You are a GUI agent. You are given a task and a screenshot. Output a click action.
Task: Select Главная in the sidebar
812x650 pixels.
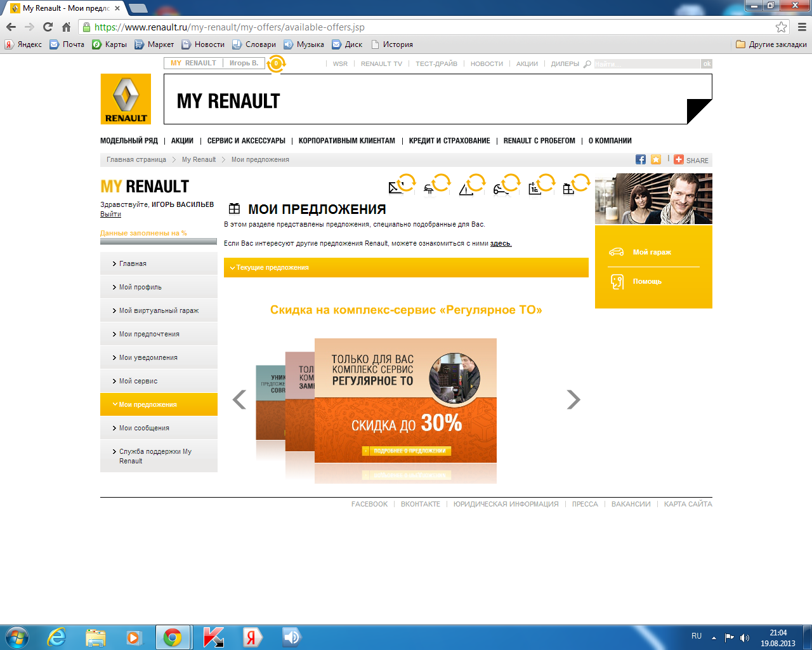159,263
